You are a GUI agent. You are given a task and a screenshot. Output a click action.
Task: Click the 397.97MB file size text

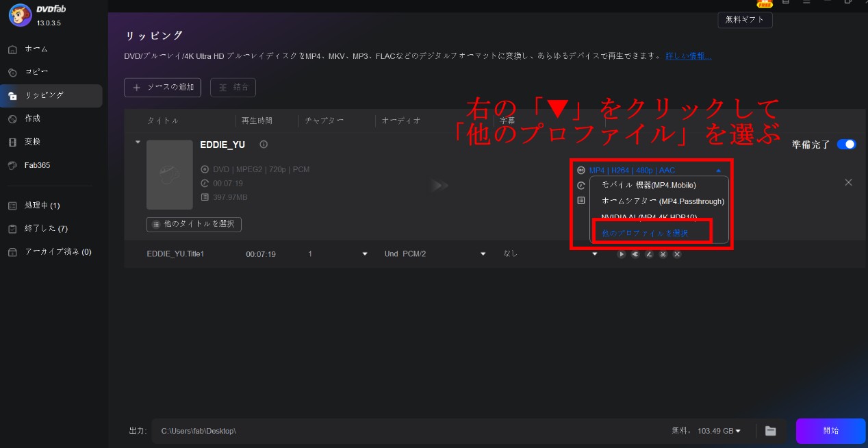pos(229,197)
